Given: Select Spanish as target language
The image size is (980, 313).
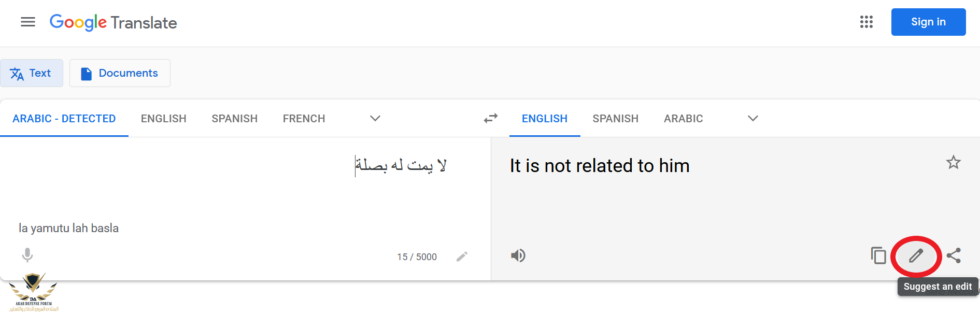Looking at the screenshot, I should tap(615, 119).
